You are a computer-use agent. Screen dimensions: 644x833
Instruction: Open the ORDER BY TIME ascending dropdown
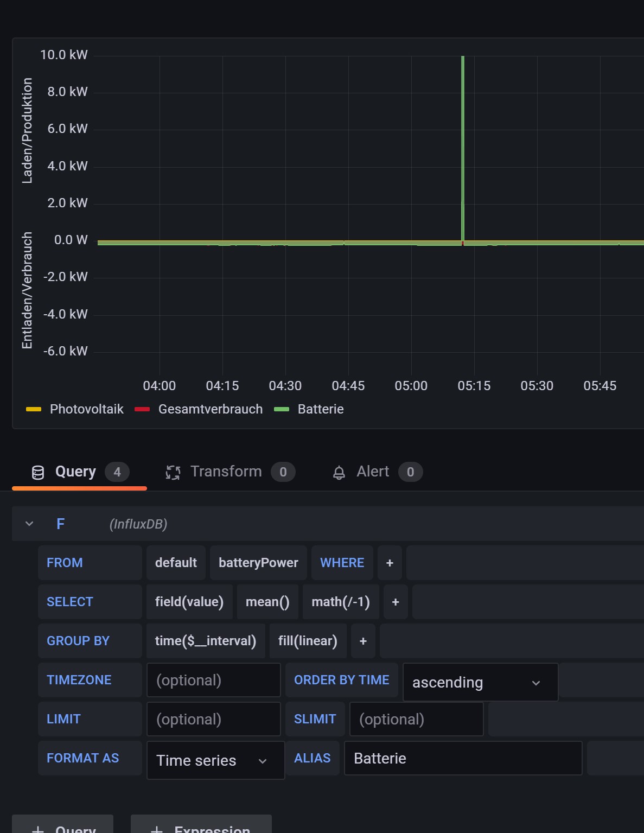coord(480,682)
